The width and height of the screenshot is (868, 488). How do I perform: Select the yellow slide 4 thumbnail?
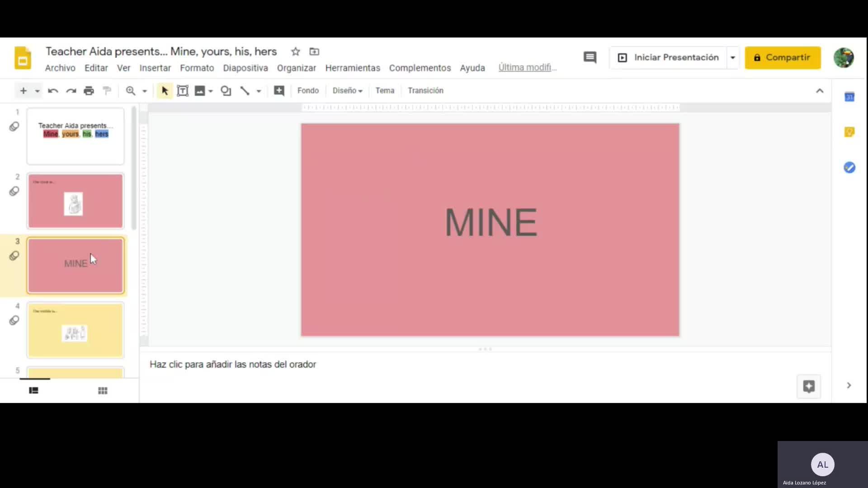[75, 330]
